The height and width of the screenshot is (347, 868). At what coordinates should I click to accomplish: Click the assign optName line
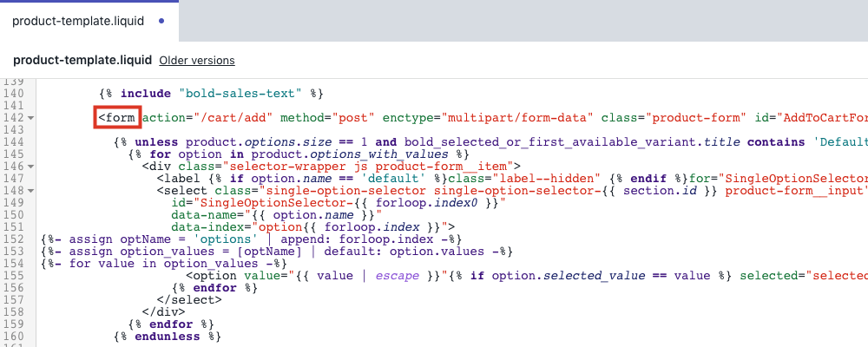[252, 239]
